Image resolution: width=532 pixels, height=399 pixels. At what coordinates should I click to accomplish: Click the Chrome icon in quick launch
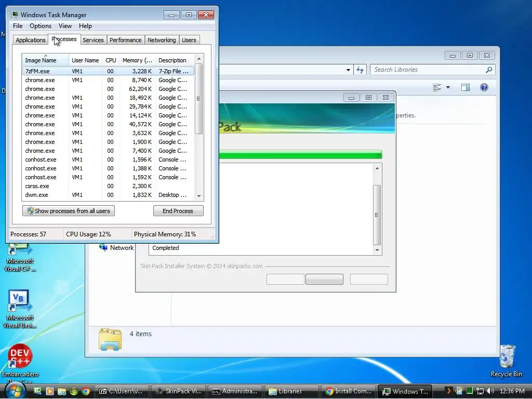[x=86, y=391]
